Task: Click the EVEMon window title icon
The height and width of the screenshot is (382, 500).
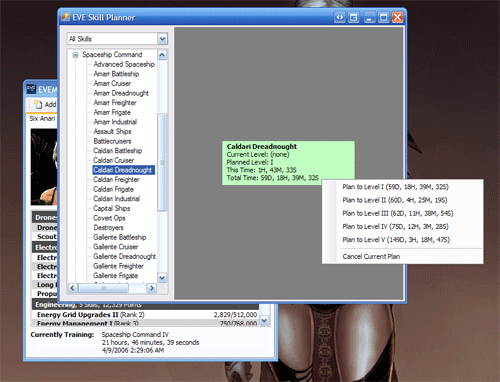Action: click(31, 89)
